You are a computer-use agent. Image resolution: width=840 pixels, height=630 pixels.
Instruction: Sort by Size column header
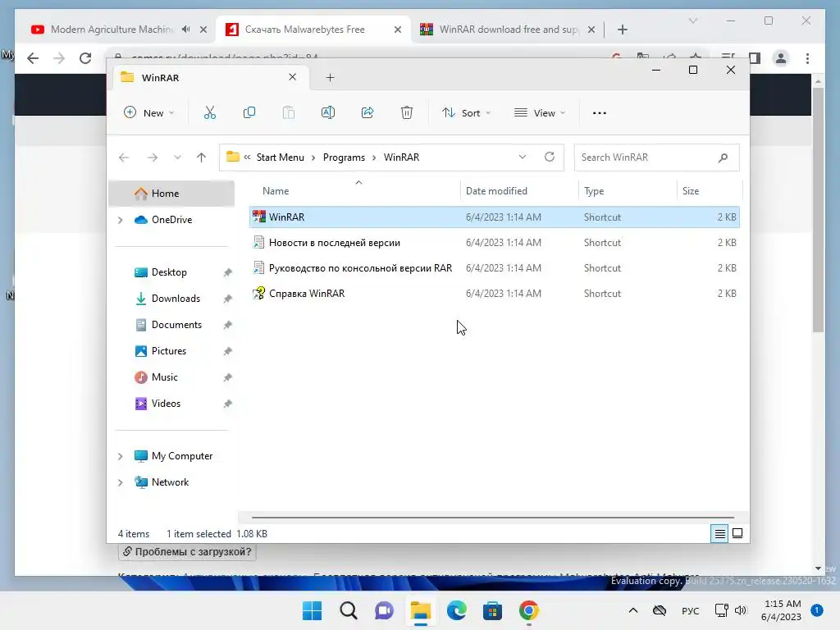(x=710, y=190)
